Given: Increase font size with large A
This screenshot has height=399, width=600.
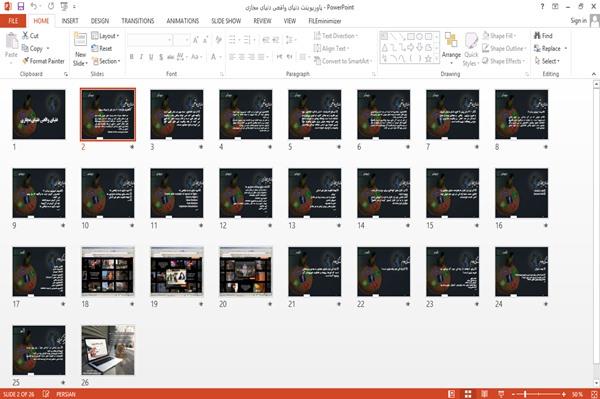Looking at the screenshot, I should (196, 40).
